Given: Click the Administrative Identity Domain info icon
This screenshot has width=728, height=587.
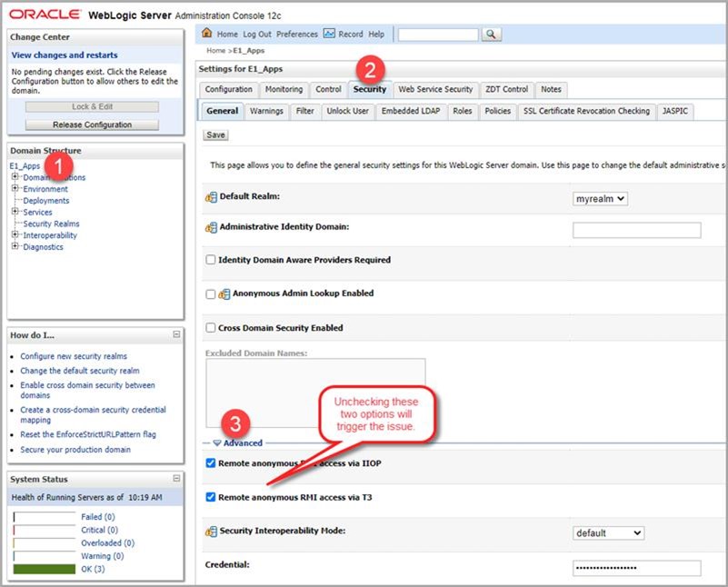Looking at the screenshot, I should click(x=211, y=228).
